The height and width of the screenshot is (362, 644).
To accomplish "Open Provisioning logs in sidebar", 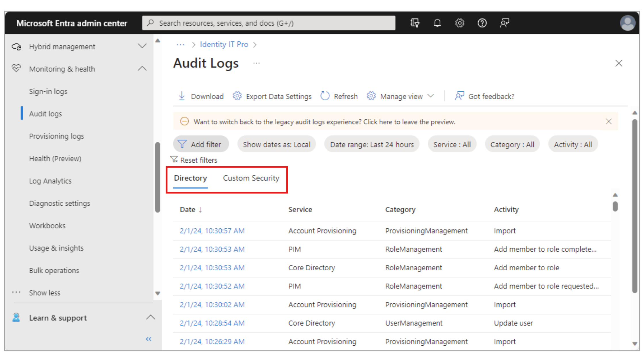I will pos(57,136).
